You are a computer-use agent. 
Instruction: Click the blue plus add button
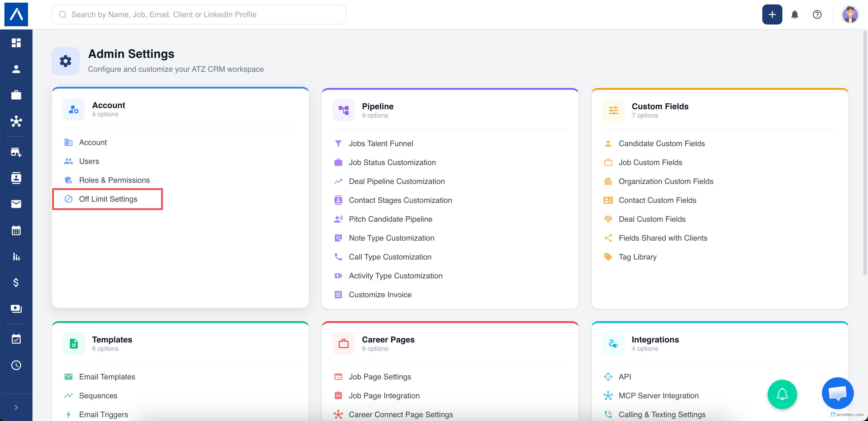pyautogui.click(x=772, y=14)
